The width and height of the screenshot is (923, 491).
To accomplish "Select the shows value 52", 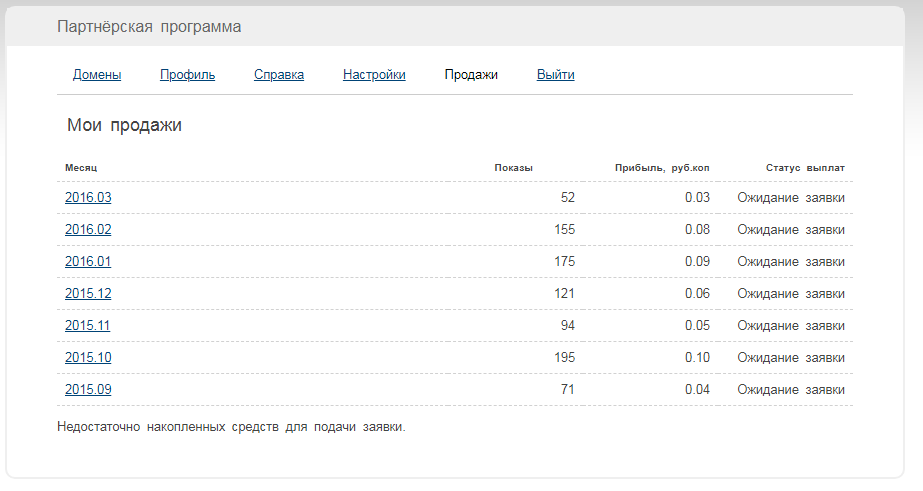I will point(567,197).
